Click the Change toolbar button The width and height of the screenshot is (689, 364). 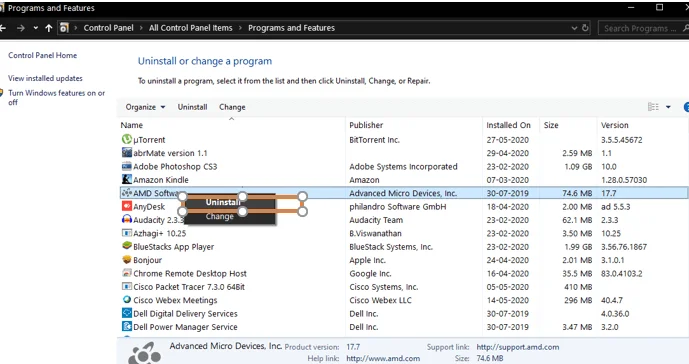point(232,107)
